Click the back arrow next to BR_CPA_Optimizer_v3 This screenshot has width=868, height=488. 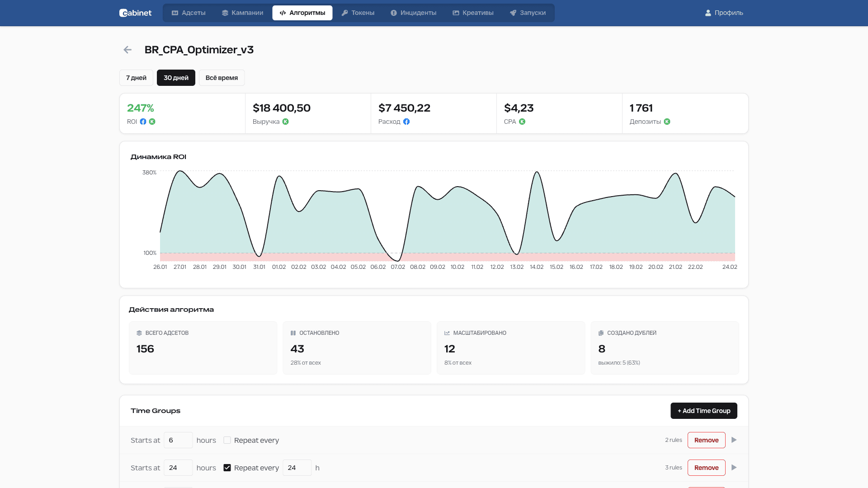(127, 50)
